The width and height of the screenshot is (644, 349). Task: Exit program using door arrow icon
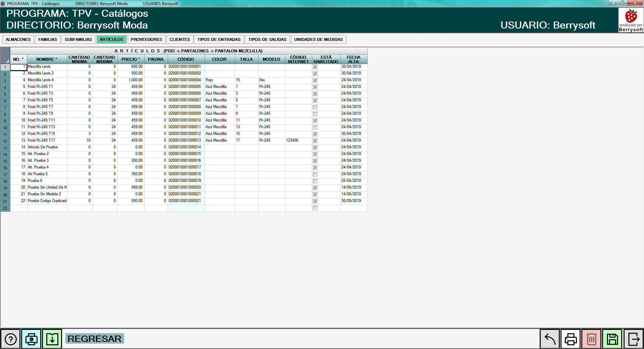click(633, 339)
